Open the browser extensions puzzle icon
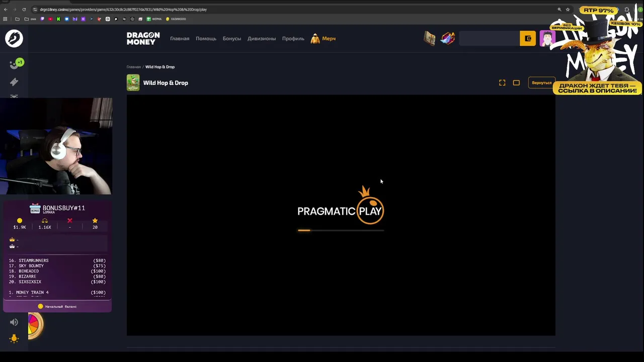The width and height of the screenshot is (644, 362). pyautogui.click(x=627, y=10)
